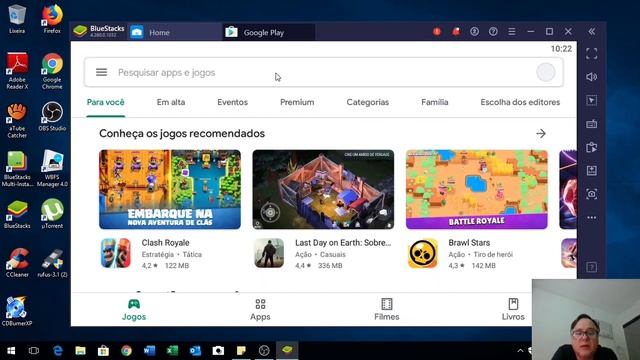Select the Google Play BlueStacks tab
This screenshot has height=360, width=640.
coord(269,32)
